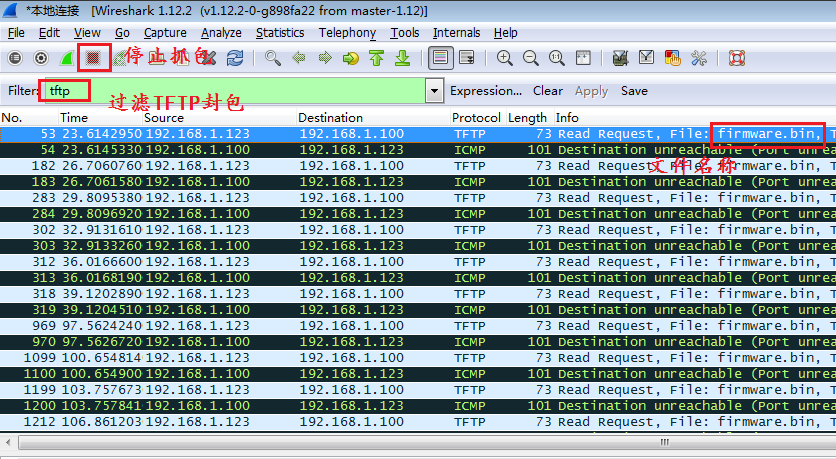Select ICMP packet number 183

click(x=418, y=182)
